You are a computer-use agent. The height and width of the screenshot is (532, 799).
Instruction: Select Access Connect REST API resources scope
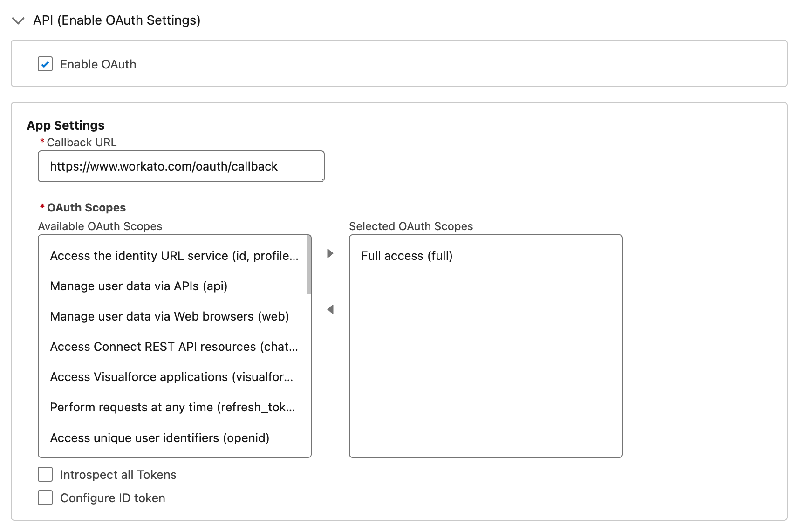click(x=173, y=346)
